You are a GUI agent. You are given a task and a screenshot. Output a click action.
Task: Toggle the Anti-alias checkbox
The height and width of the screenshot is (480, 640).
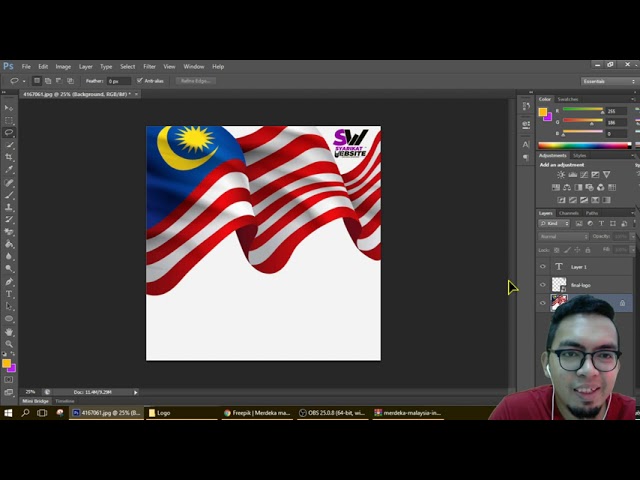click(140, 81)
